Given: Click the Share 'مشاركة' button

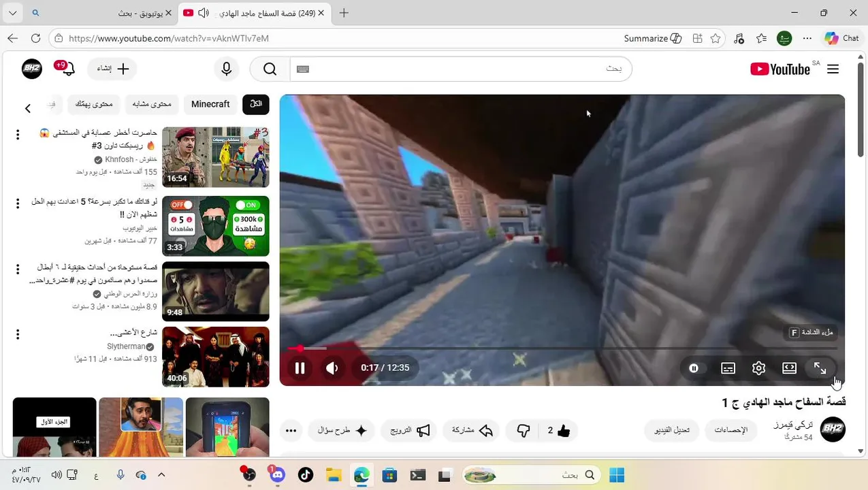Looking at the screenshot, I should pyautogui.click(x=471, y=430).
